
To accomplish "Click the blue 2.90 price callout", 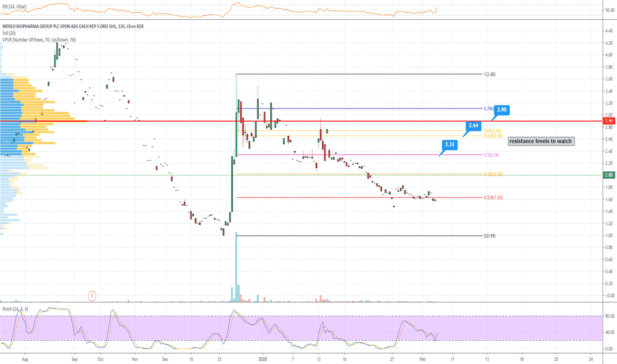I will (502, 110).
